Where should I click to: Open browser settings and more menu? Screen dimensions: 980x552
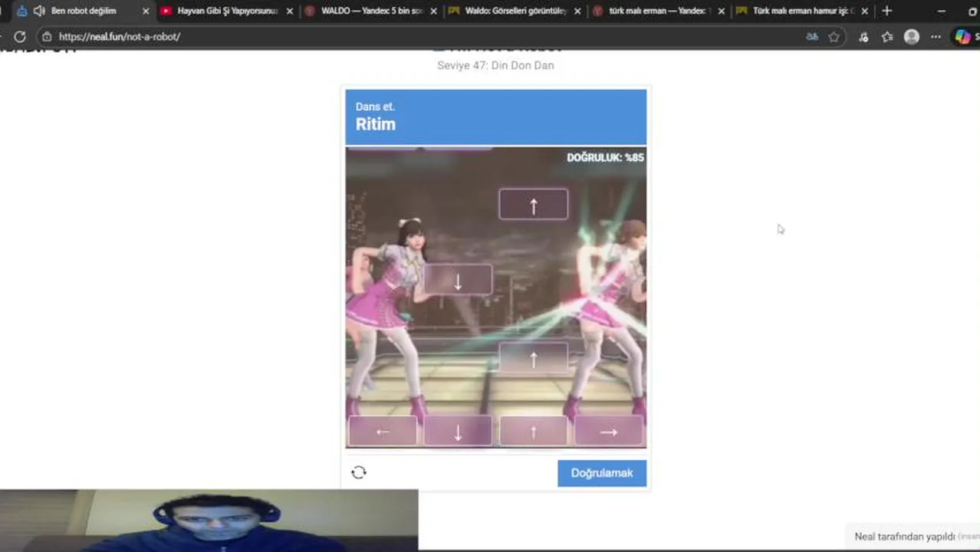click(936, 37)
